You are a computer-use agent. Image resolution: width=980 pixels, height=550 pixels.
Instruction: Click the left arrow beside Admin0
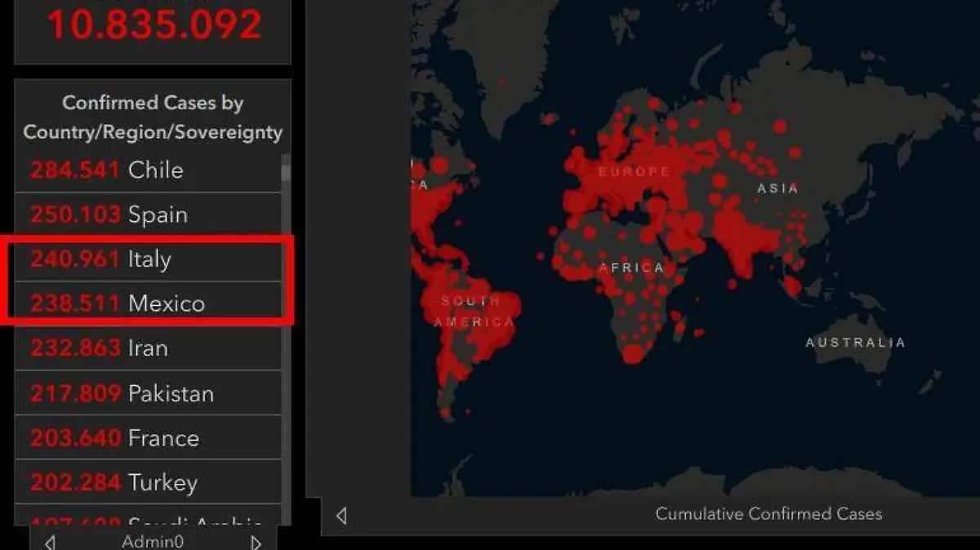pyautogui.click(x=50, y=542)
